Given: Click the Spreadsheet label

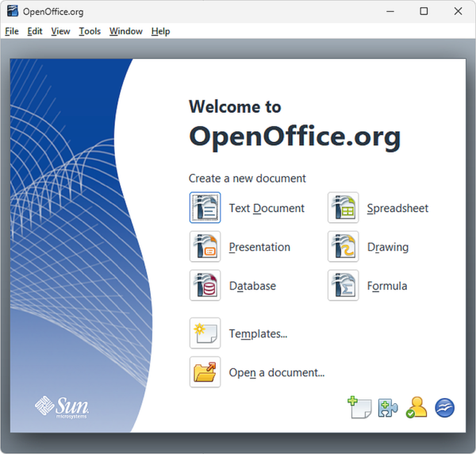Looking at the screenshot, I should point(397,208).
